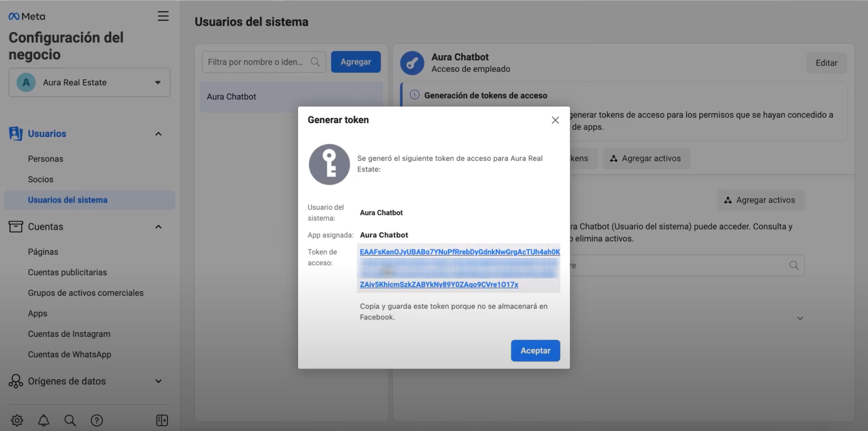Viewport: 868px width, 431px height.
Task: Toggle the sidebar panel layout icon
Action: click(x=162, y=420)
